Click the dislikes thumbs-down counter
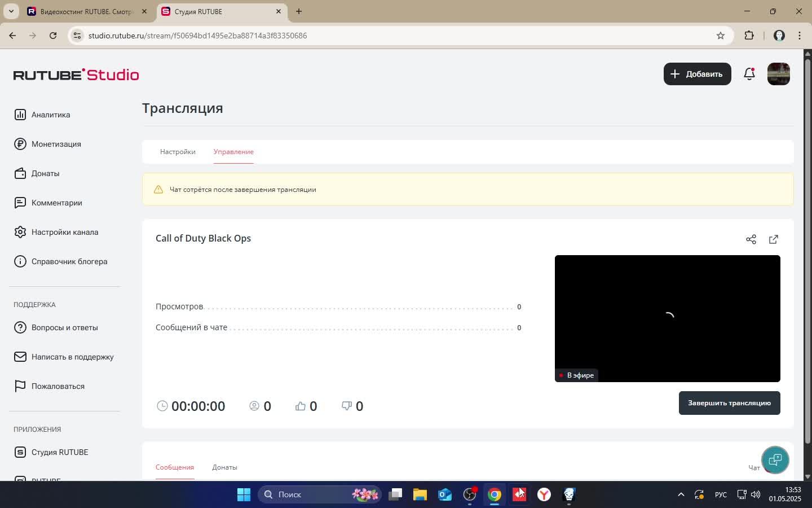This screenshot has height=508, width=812. point(352,406)
